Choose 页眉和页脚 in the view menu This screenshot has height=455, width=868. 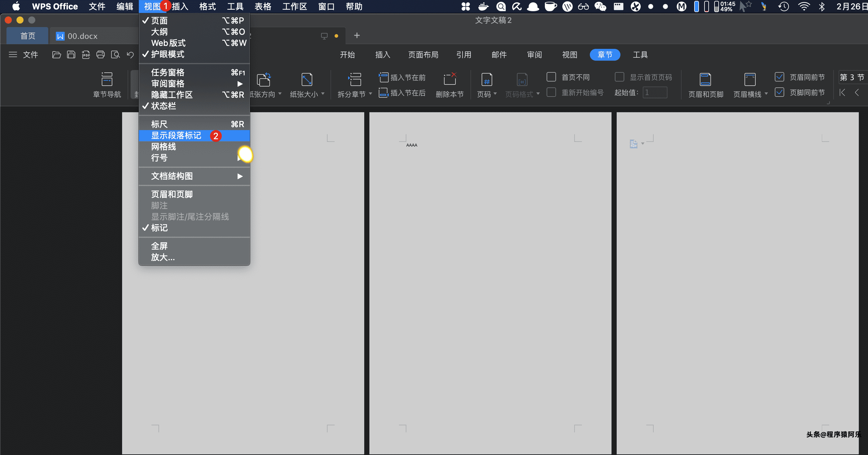pos(194,194)
